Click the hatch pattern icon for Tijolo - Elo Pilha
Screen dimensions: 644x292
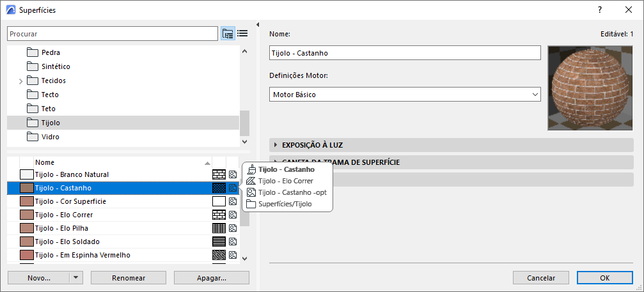219,228
